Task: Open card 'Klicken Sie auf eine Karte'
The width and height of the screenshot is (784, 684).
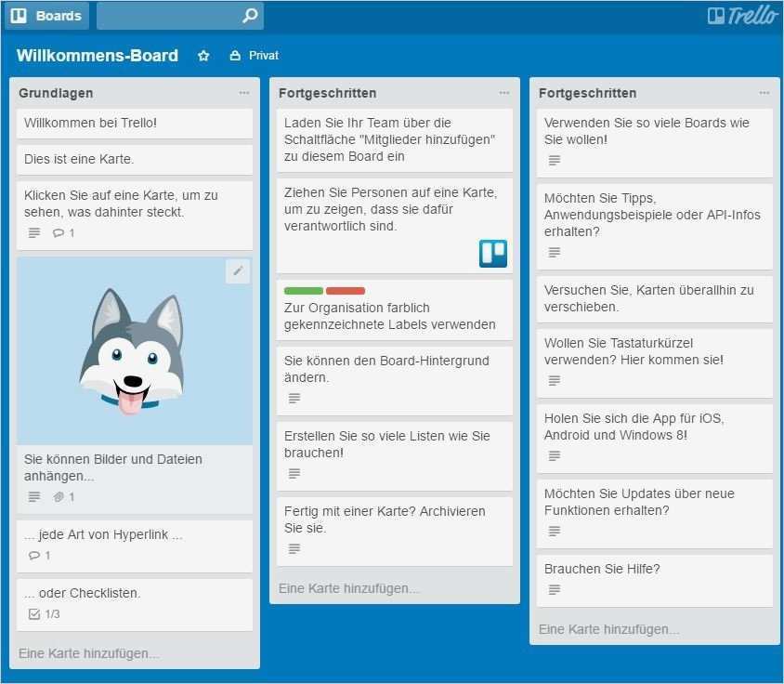Action: pos(135,216)
